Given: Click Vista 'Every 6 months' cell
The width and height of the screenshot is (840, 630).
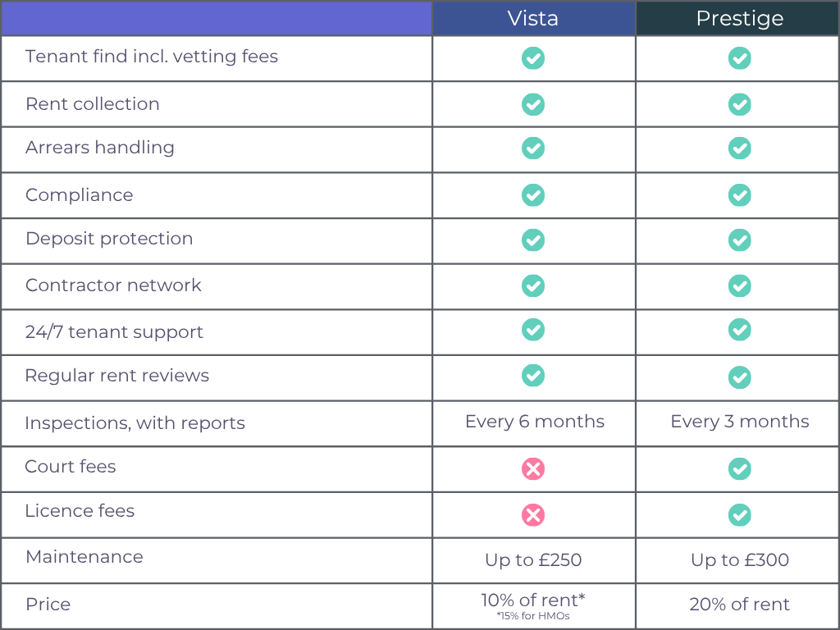Looking at the screenshot, I should point(534,422).
